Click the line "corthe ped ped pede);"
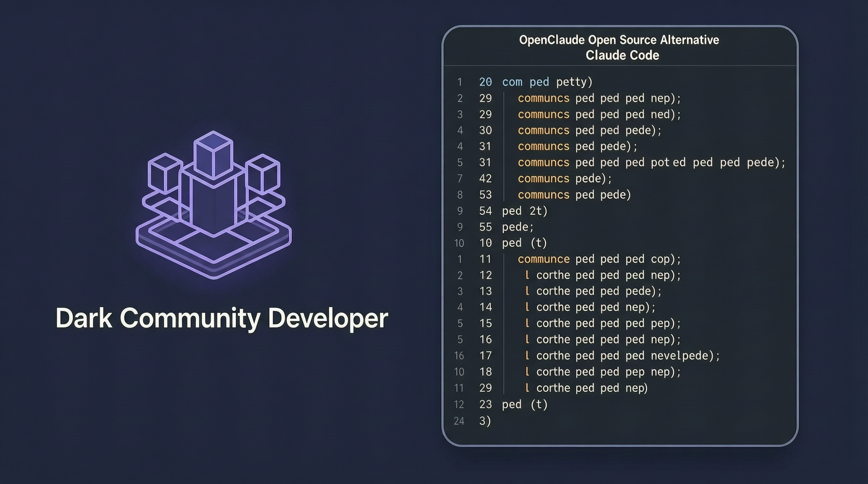Viewport: 868px width, 484px height. click(x=593, y=292)
